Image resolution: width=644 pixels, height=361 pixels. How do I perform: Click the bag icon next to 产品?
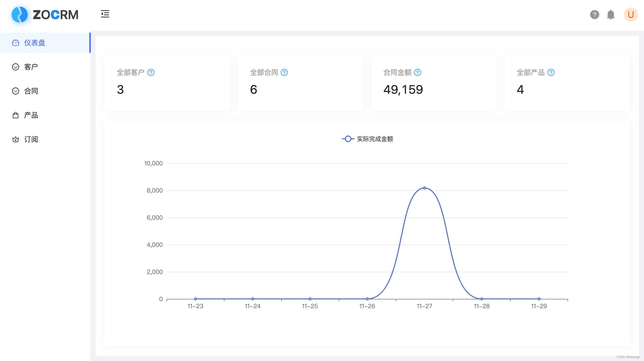point(16,115)
